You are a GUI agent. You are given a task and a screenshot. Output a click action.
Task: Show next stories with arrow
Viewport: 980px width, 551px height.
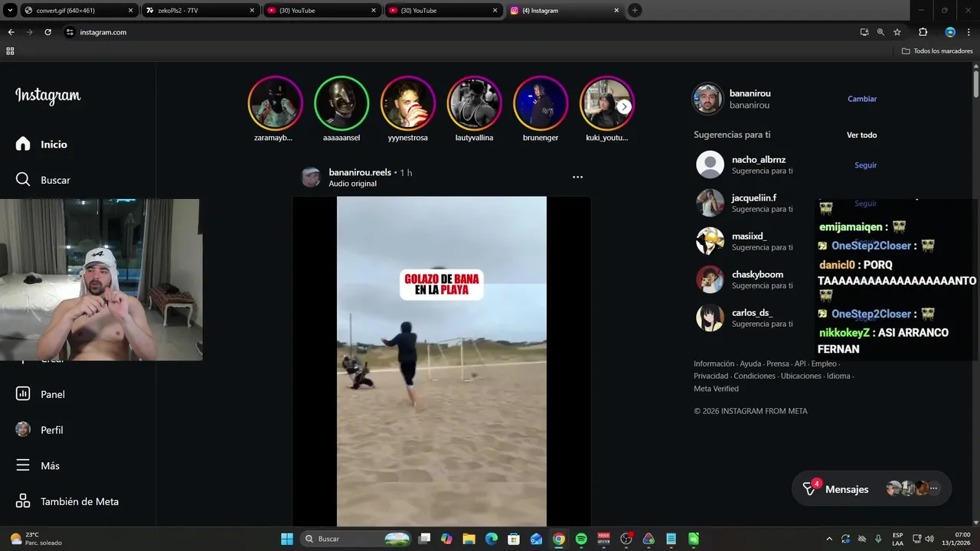tap(625, 106)
